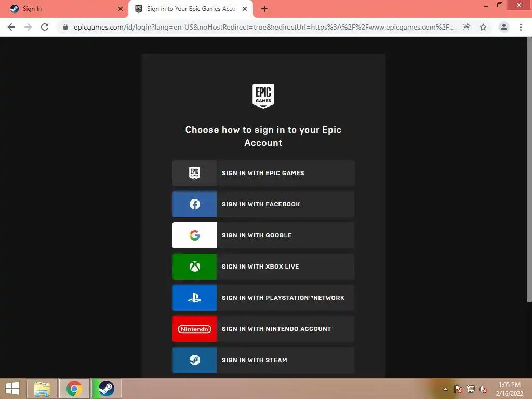
Task: Open network status tray icon
Action: pos(471,389)
